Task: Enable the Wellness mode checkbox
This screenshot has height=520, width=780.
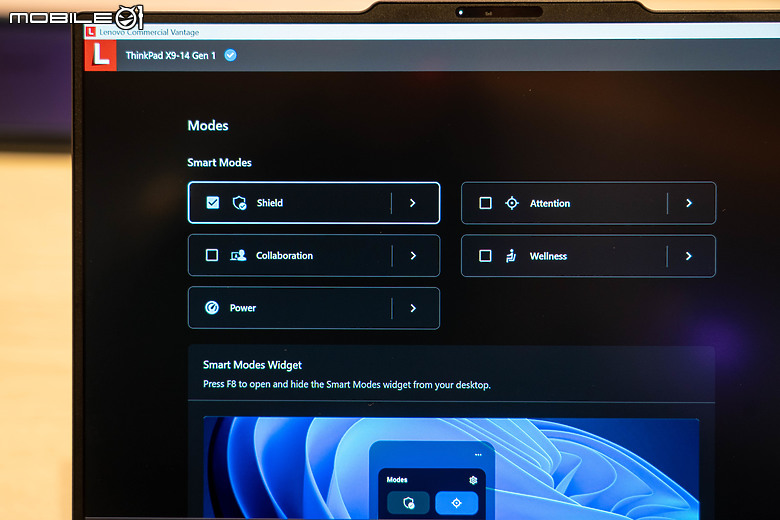Action: [485, 256]
